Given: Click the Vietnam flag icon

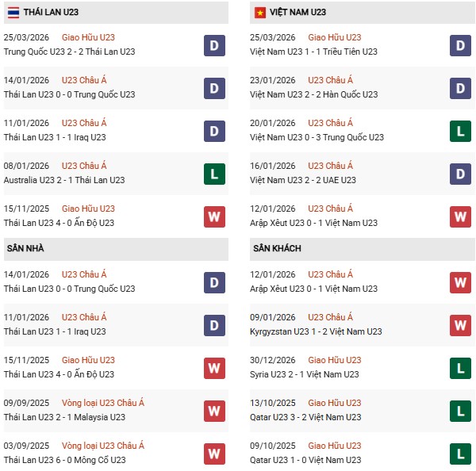Looking at the screenshot, I should click(259, 12).
